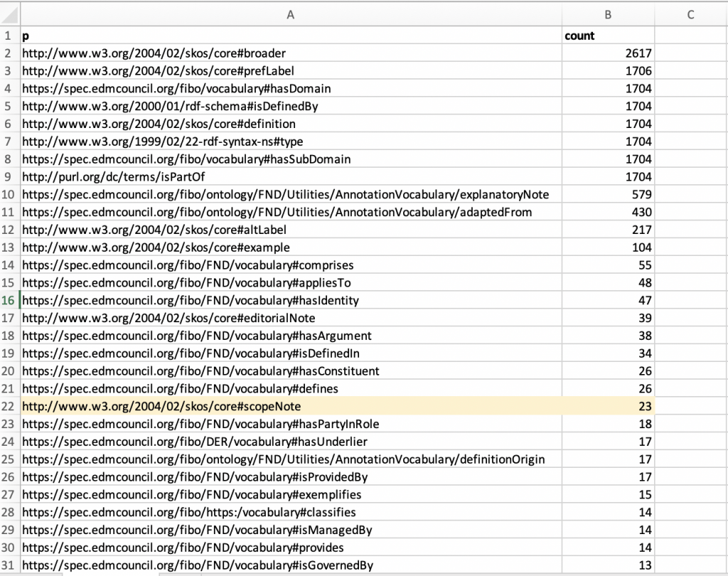Select the highlighted skos core#scopeNote cell
728x576 pixels.
(x=291, y=407)
